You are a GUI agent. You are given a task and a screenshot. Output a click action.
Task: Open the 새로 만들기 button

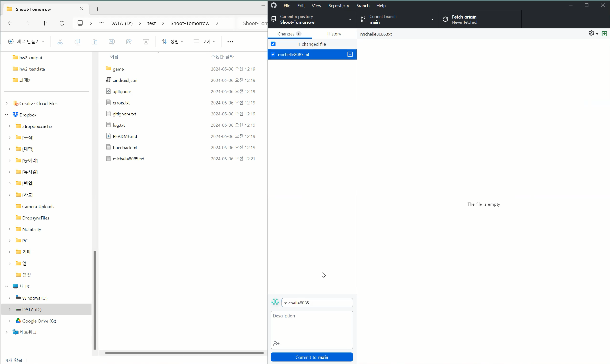[26, 42]
